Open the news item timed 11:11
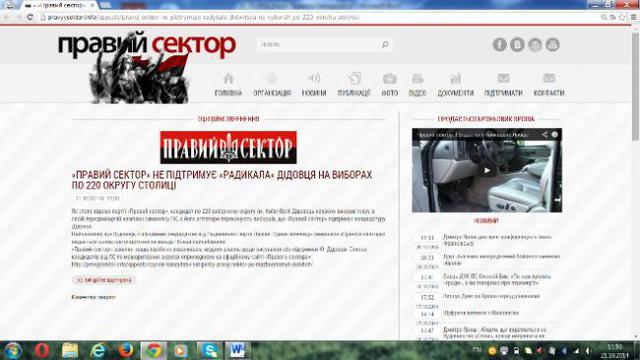 coord(497,240)
